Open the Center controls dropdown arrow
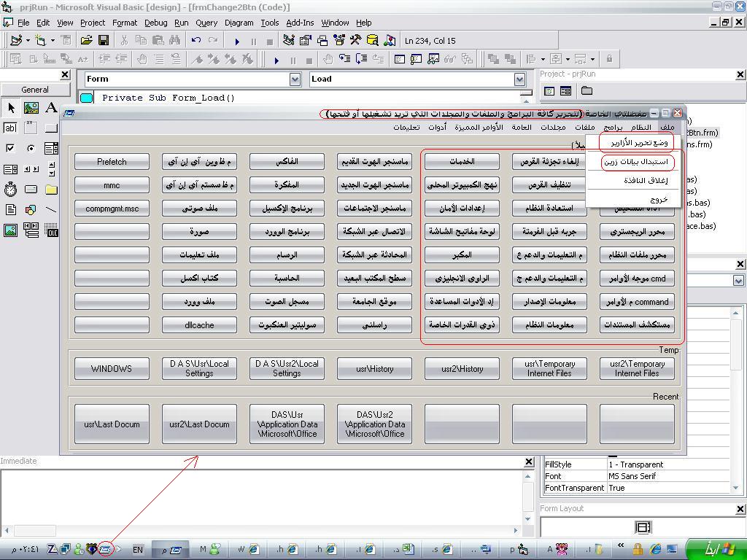This screenshot has height=560, width=747. click(568, 59)
